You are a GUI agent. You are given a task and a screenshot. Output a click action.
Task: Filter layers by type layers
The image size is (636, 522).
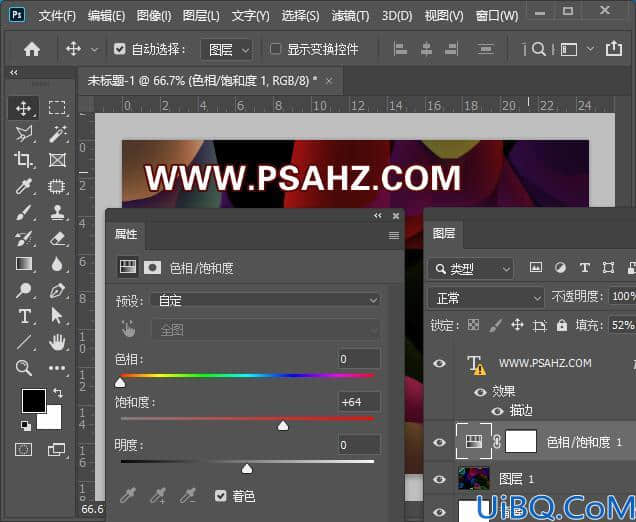point(584,268)
